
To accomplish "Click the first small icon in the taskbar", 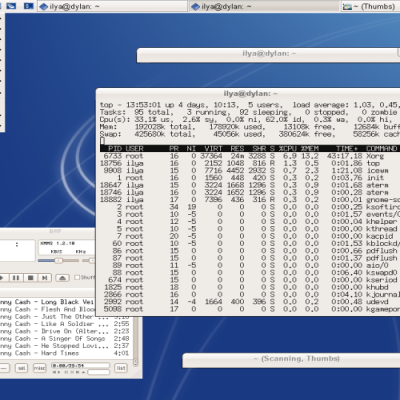I will (x=11, y=6).
